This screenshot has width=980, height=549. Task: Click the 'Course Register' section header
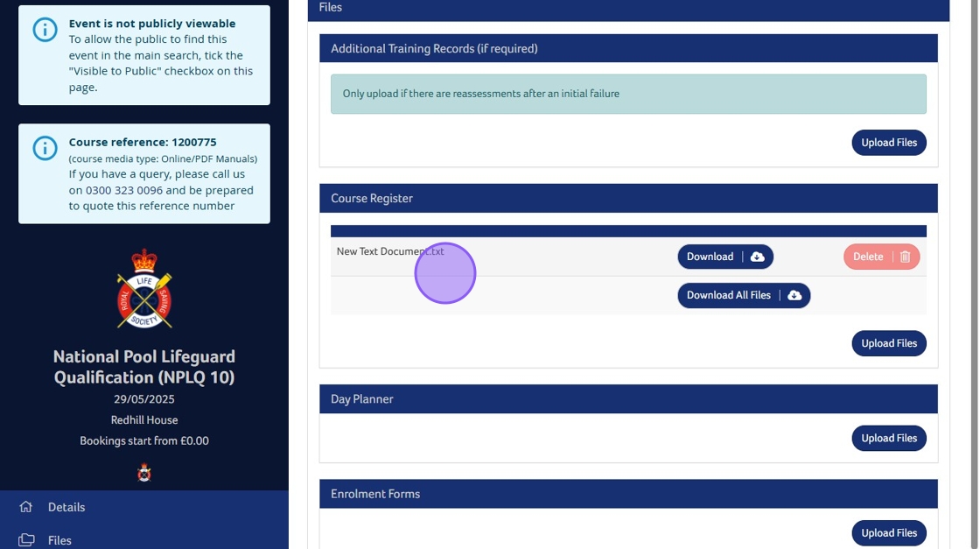click(x=628, y=198)
